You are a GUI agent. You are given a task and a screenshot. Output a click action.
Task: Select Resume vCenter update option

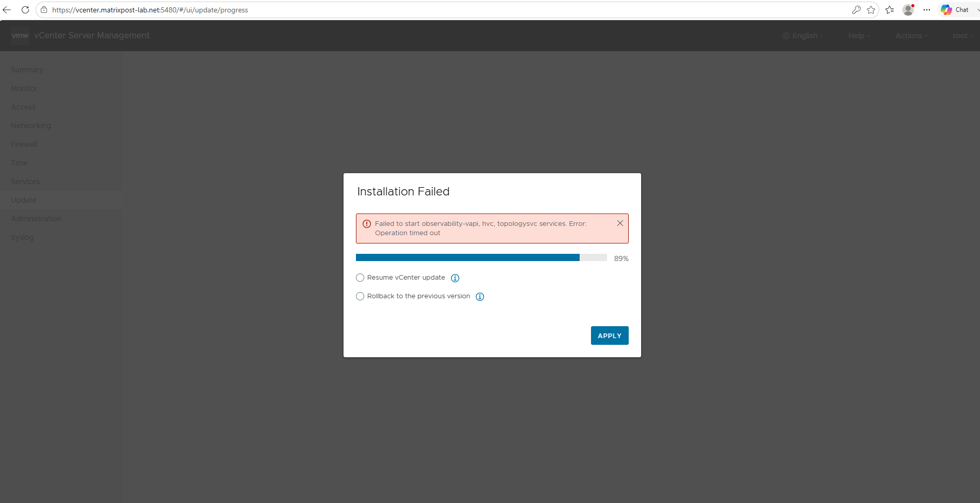360,278
